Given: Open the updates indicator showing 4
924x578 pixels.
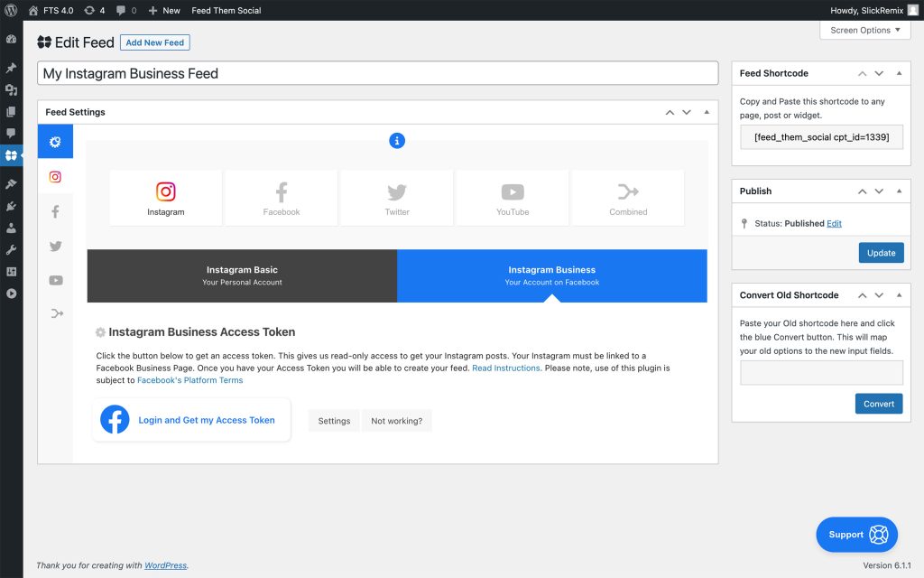Looking at the screenshot, I should pyautogui.click(x=94, y=10).
